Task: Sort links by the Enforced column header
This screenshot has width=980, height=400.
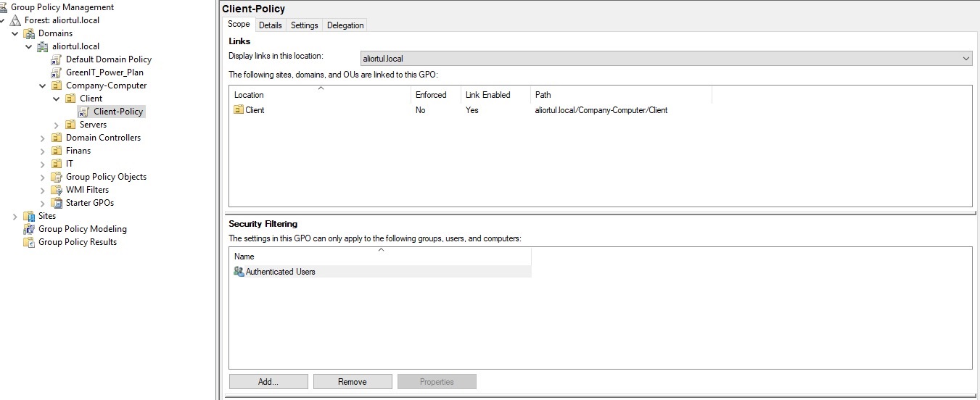Action: point(430,95)
